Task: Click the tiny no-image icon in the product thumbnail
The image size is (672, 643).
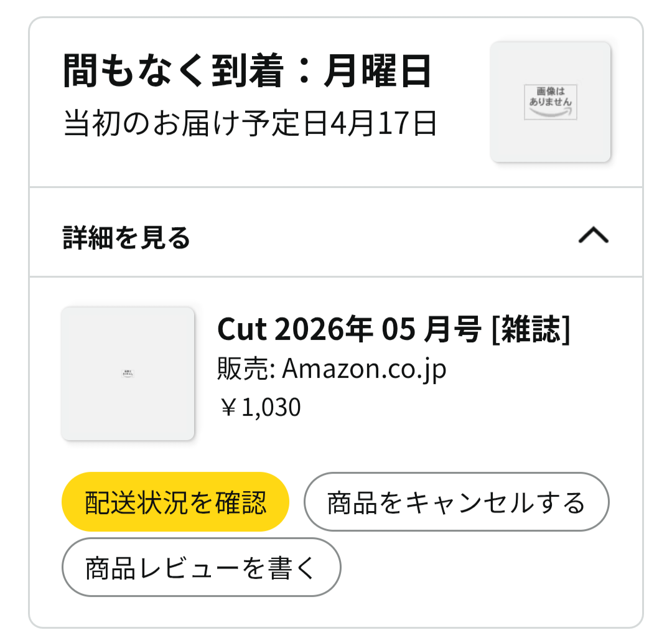Action: [x=128, y=373]
